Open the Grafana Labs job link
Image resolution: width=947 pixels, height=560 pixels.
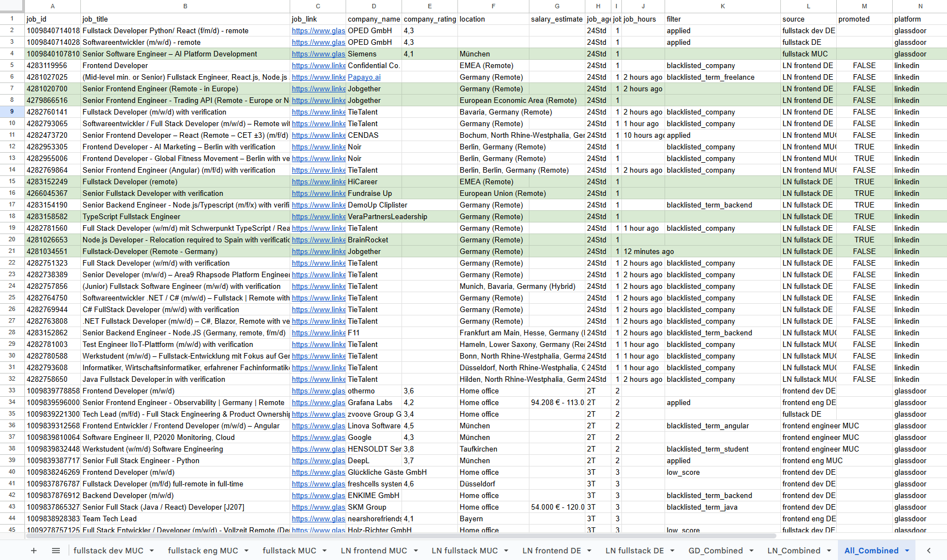[x=318, y=403]
